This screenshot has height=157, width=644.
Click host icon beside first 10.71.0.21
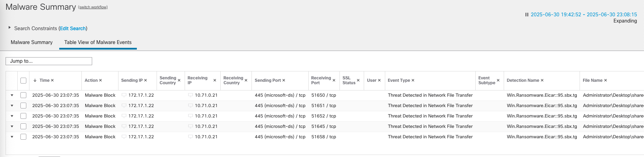click(x=190, y=95)
